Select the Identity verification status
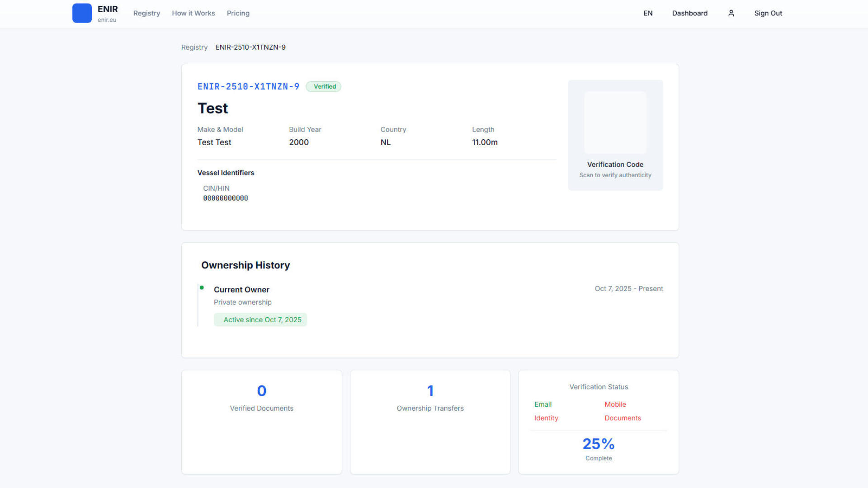This screenshot has height=488, width=868. tap(546, 418)
